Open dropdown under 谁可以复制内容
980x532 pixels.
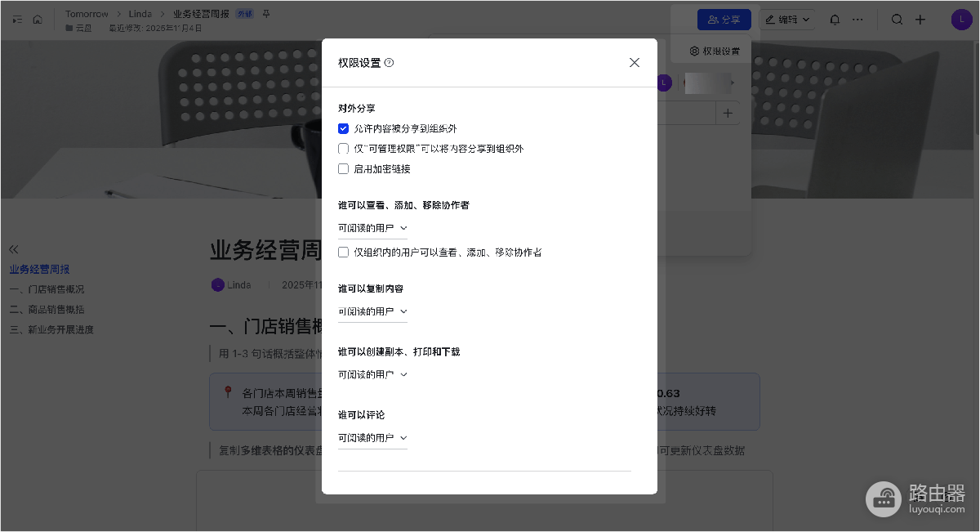[372, 311]
